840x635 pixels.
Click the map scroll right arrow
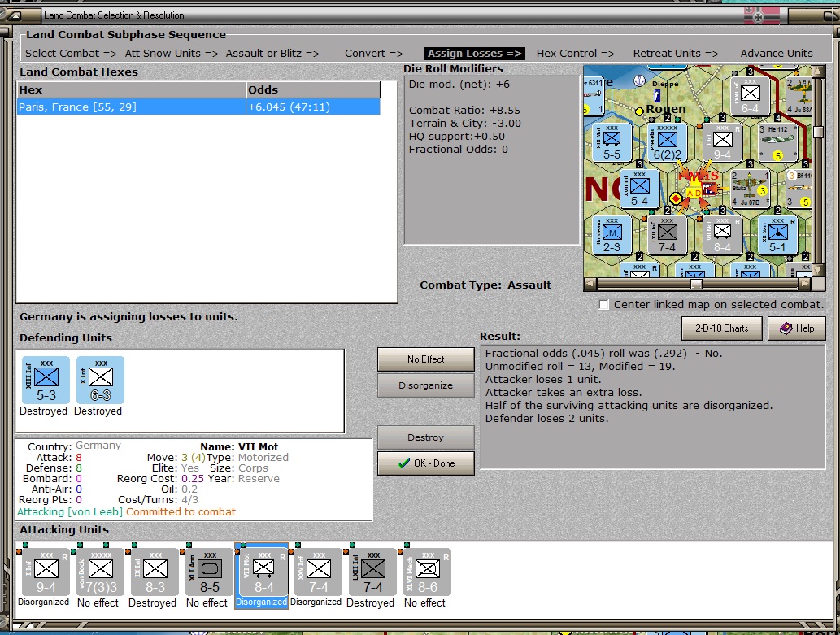click(804, 284)
